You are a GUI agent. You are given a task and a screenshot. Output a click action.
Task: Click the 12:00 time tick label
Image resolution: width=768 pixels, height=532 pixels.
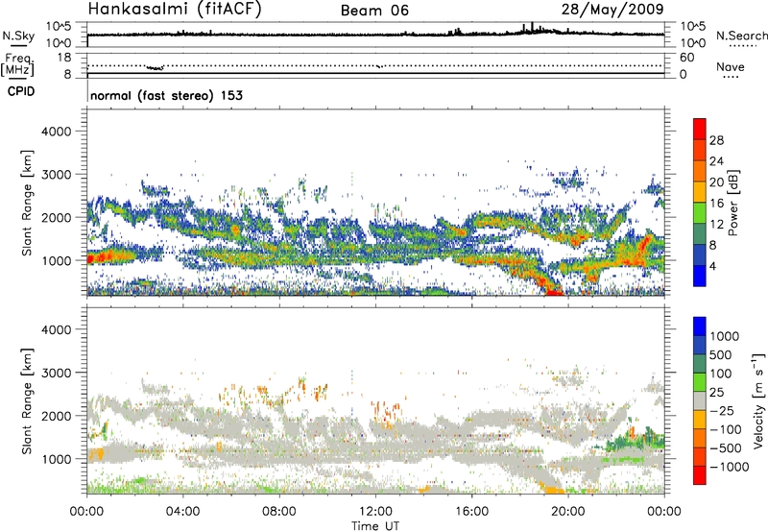[x=375, y=512]
